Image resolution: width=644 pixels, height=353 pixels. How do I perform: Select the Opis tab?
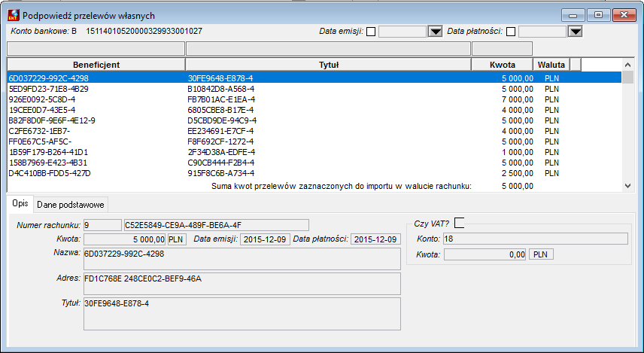point(20,203)
